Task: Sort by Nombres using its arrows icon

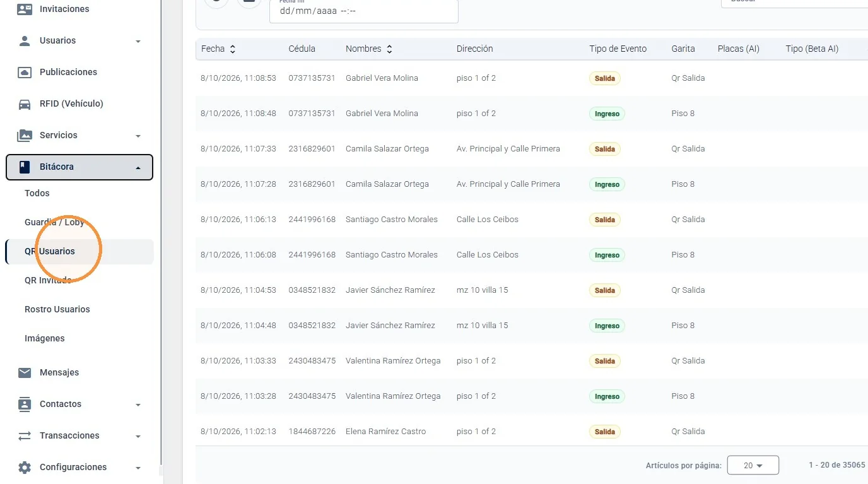Action: (x=389, y=49)
